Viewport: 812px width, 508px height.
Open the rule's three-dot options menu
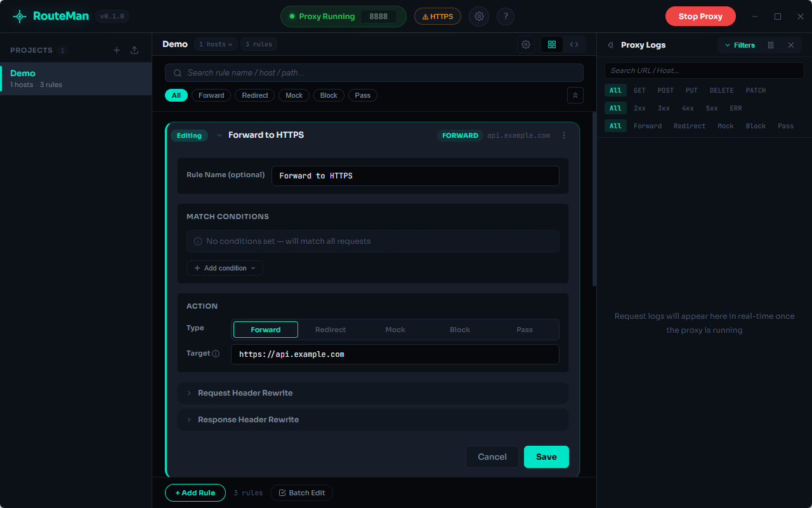coord(564,135)
